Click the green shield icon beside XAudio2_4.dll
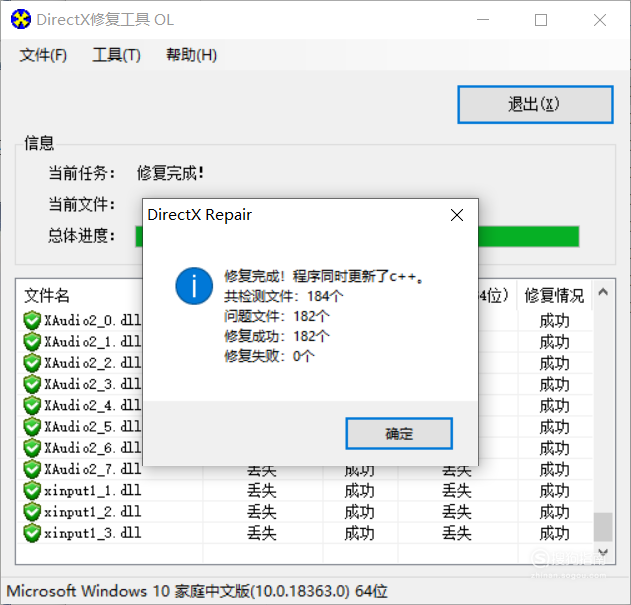 pos(32,405)
